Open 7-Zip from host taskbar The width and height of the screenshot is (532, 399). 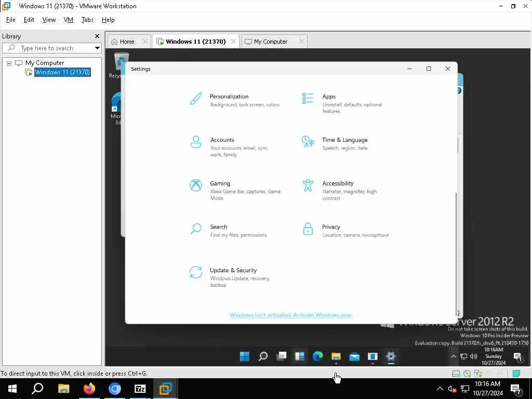tap(140, 389)
